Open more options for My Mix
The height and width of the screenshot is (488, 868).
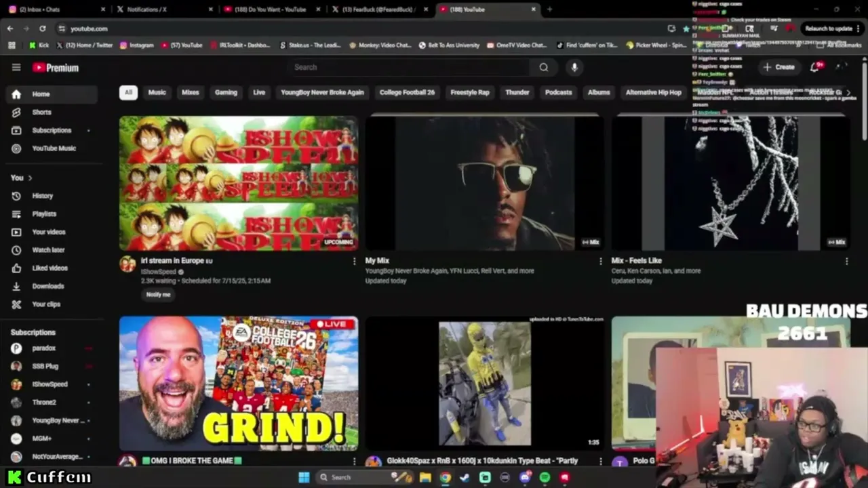(x=600, y=261)
